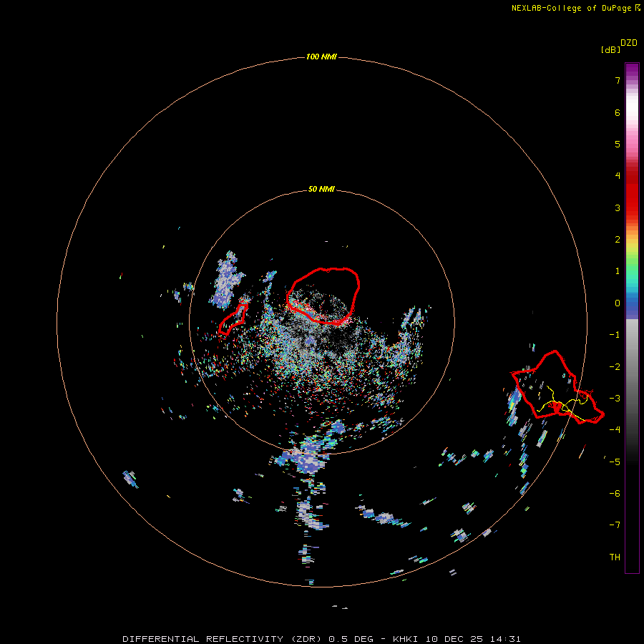The image size is (644, 644).
Task: Click the 50 NMI range ring label
Action: 321,189
